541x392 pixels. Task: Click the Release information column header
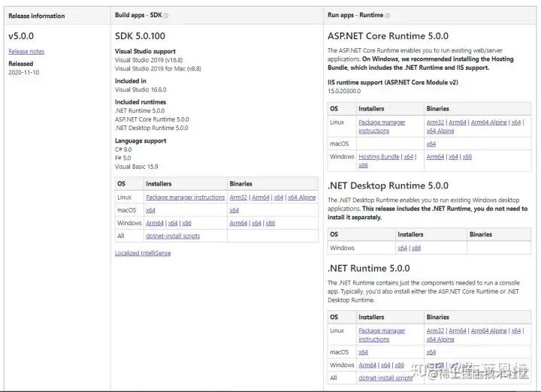37,16
